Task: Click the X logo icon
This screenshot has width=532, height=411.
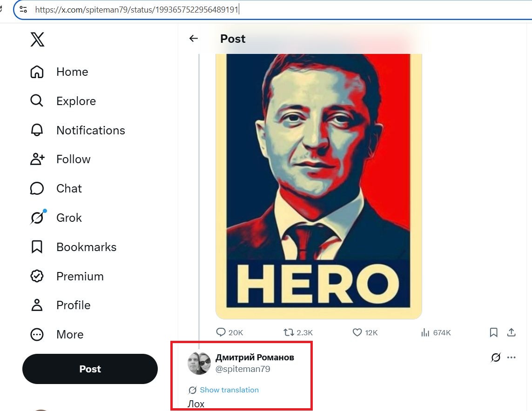Action: pos(37,40)
